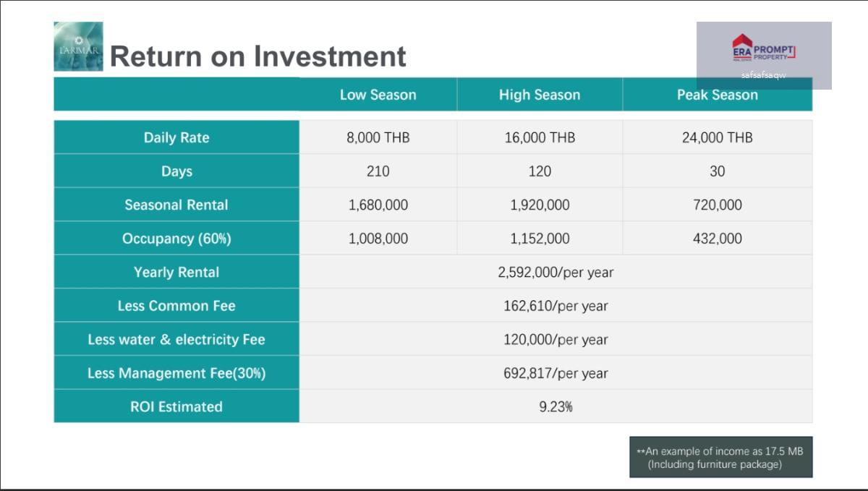Click the safsafsaqw text under the logo
The width and height of the screenshot is (868, 491).
[x=763, y=75]
